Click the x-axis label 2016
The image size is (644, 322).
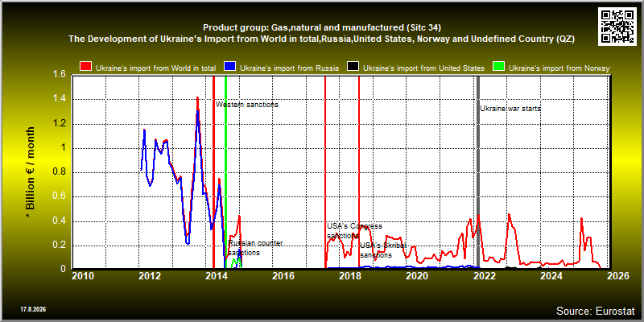coord(283,276)
